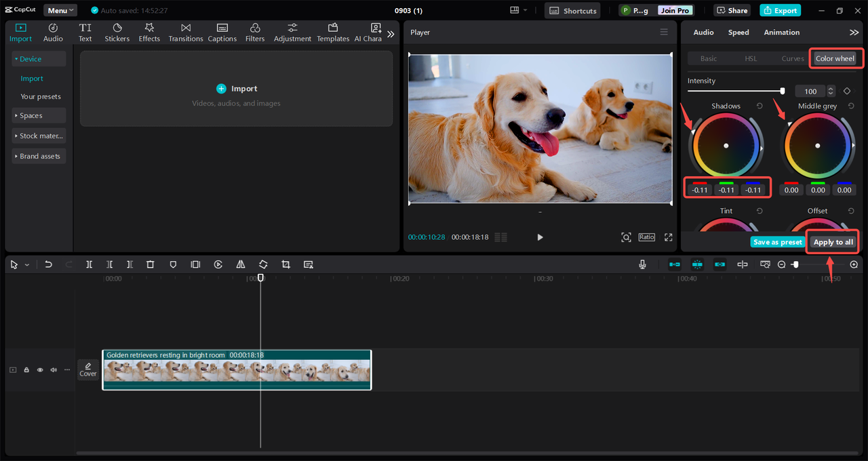Lock the main video track
Image resolution: width=868 pixels, height=461 pixels.
[26, 369]
